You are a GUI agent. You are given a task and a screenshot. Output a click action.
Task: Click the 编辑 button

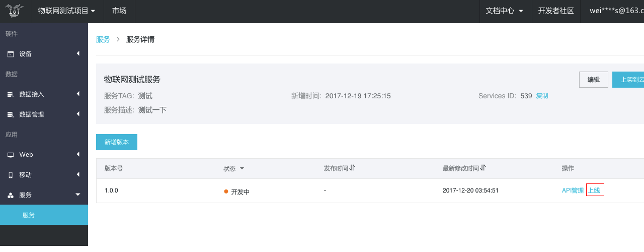pos(594,80)
